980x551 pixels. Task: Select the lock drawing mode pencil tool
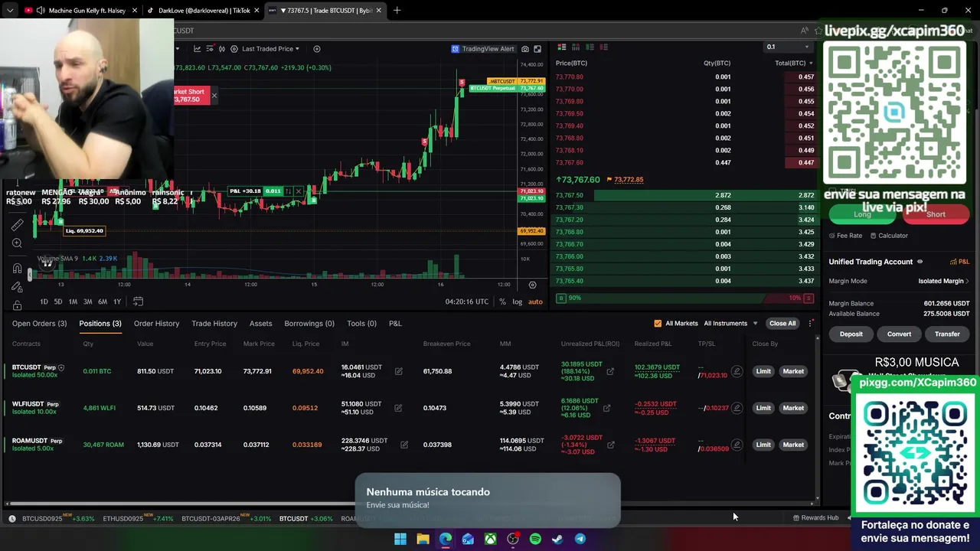click(17, 287)
